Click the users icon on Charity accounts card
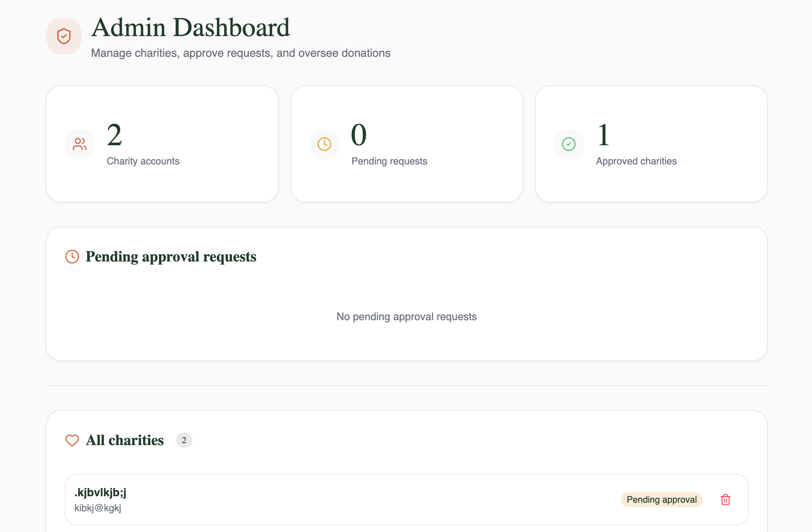 [80, 144]
